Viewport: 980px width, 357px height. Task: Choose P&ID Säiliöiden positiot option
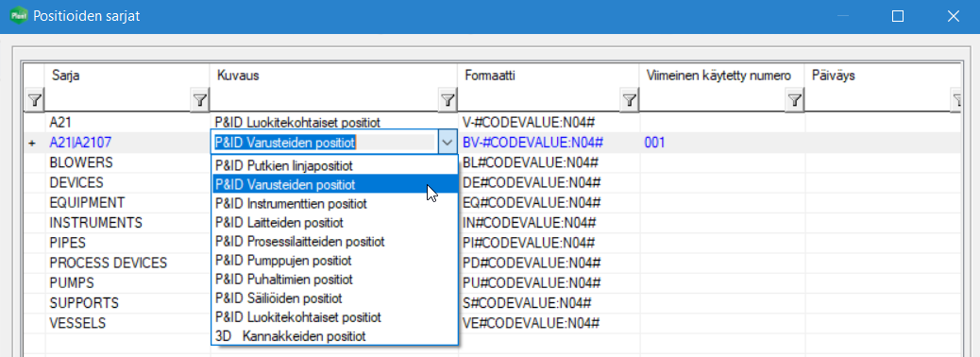(334, 298)
